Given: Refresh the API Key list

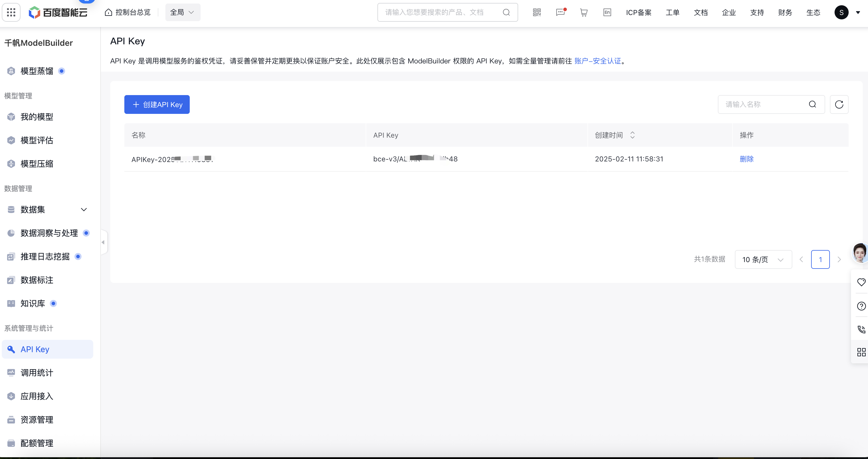Looking at the screenshot, I should tap(839, 104).
